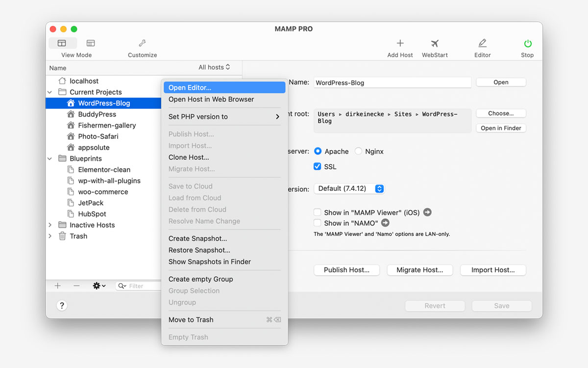Screen dimensions: 588x368
Task: Click the Name column header in host list
Action: coord(58,68)
